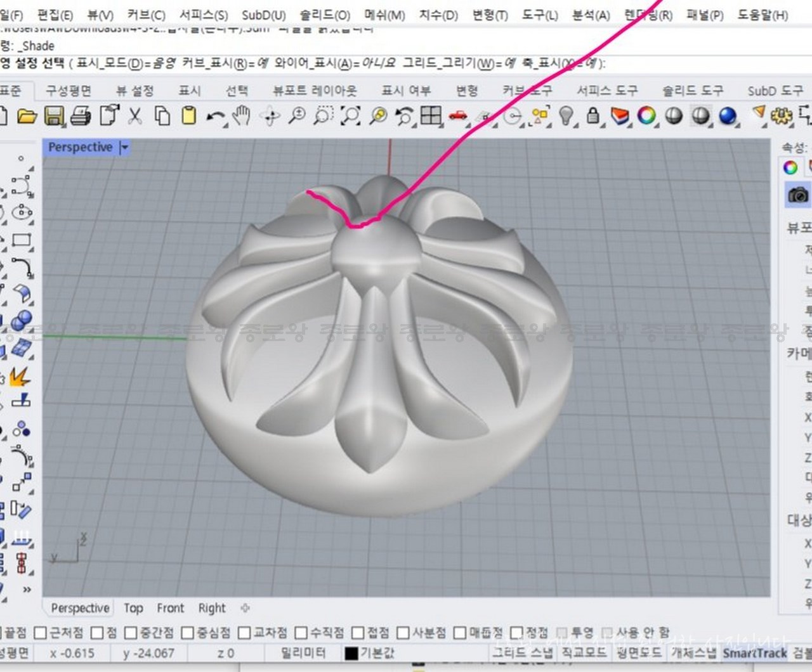
Task: Switch to the SubD 도구 toolbar tab
Action: (775, 91)
